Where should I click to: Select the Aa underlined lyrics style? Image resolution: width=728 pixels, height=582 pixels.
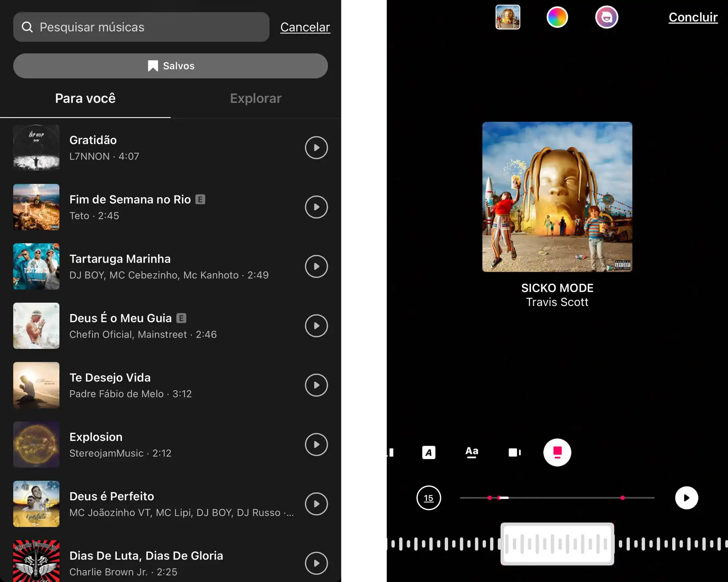point(472,452)
